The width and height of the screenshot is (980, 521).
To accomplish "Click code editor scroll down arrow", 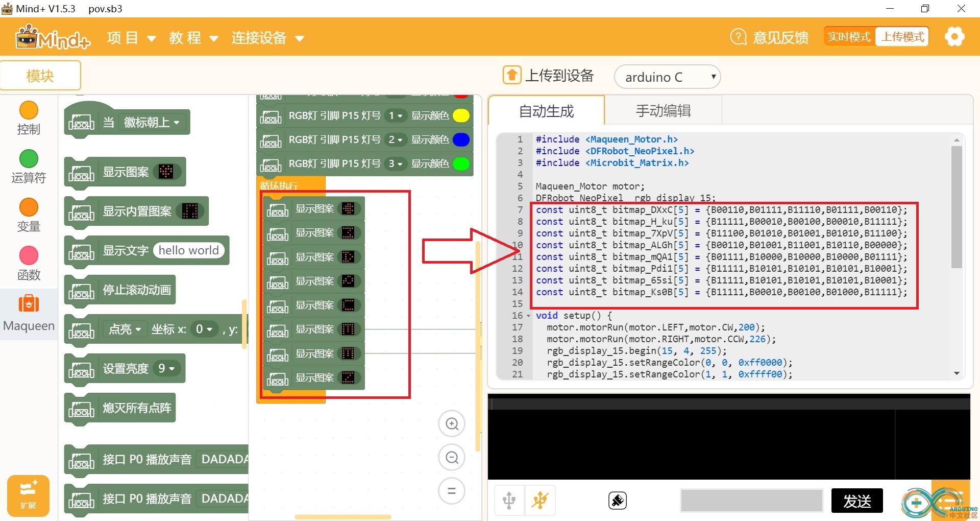I will [957, 374].
